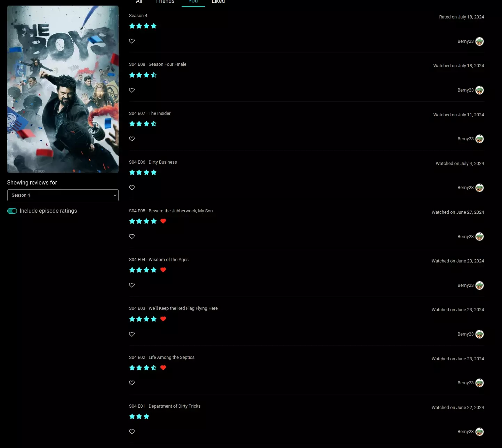This screenshot has width=502, height=448.
Task: Click the Include episode ratings label
Action: tap(48, 211)
